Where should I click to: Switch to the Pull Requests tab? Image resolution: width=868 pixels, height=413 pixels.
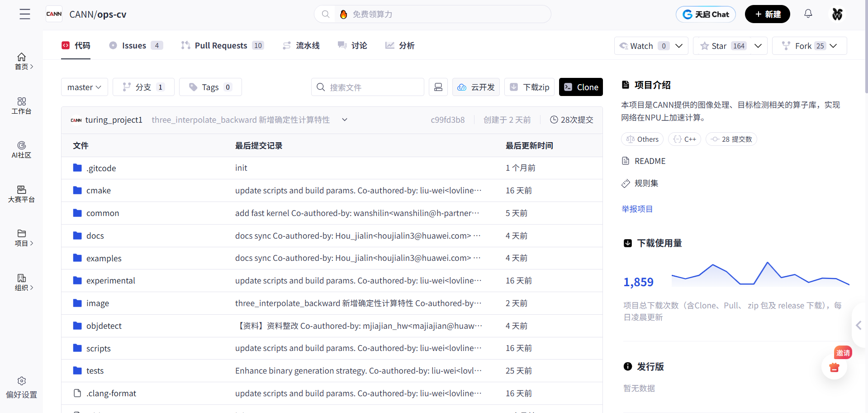tap(222, 45)
